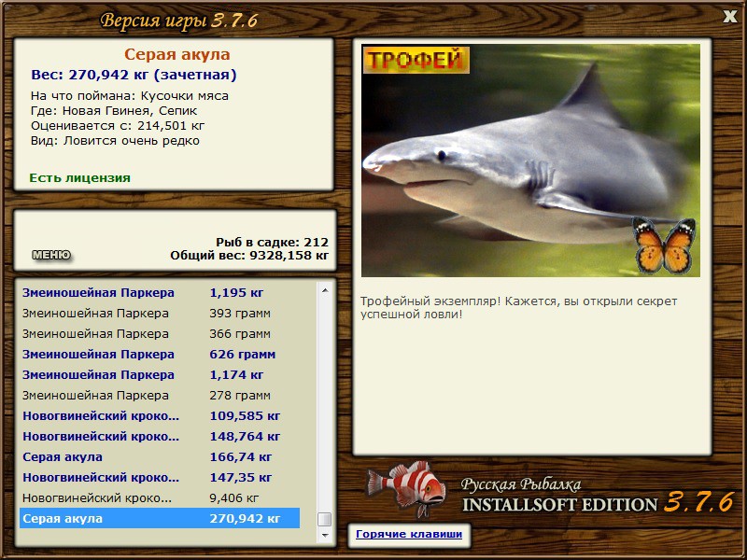747x560 pixels.
Task: Click the gray shark trophy photo
Action: point(530,161)
